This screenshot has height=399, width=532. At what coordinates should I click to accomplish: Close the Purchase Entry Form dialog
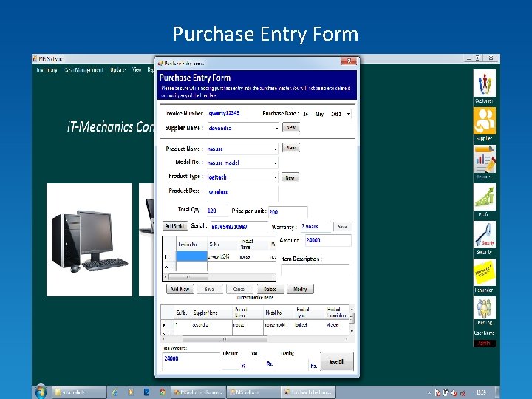(349, 61)
